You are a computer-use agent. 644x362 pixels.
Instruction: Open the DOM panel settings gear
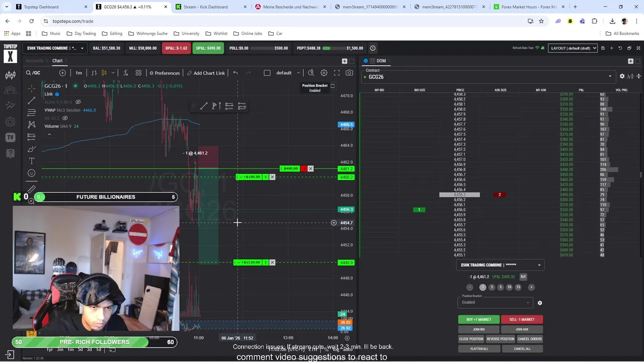coord(622,76)
